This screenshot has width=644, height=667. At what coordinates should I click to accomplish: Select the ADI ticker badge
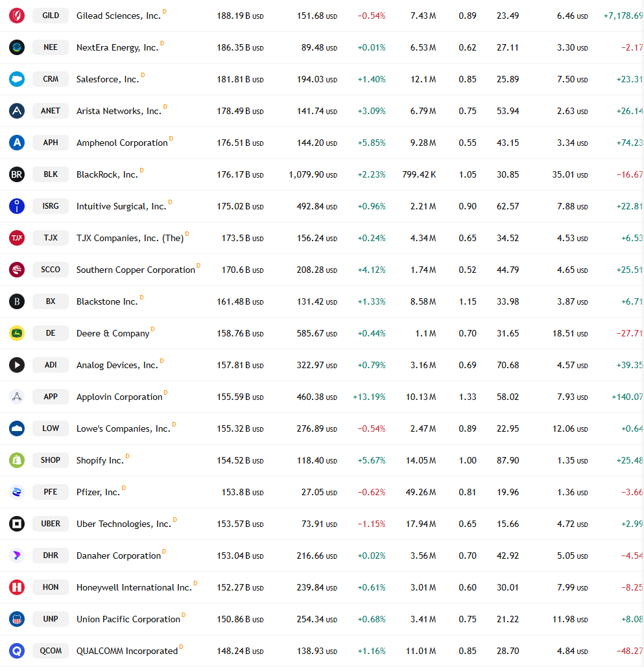[51, 365]
